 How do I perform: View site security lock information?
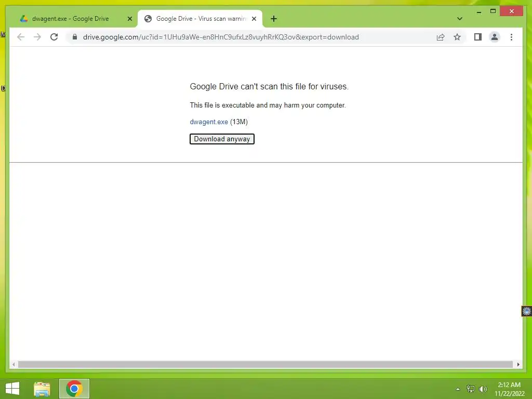(x=75, y=37)
